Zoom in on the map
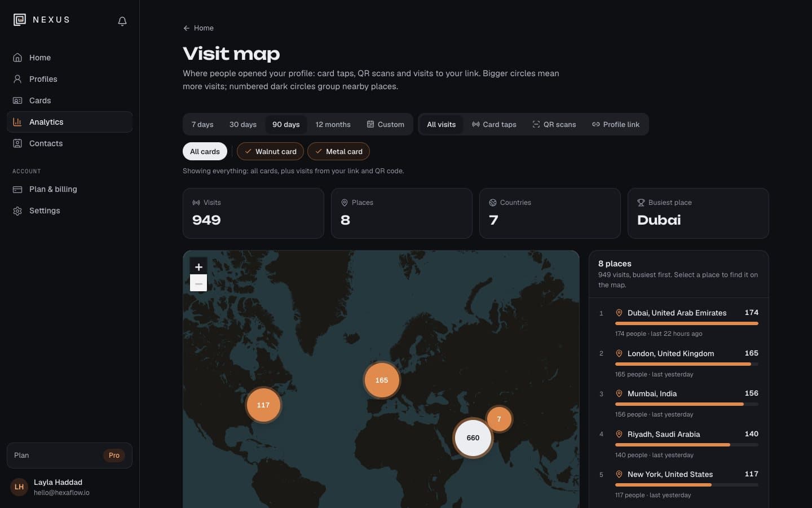Screen dimensions: 812x508 [x=198, y=267]
